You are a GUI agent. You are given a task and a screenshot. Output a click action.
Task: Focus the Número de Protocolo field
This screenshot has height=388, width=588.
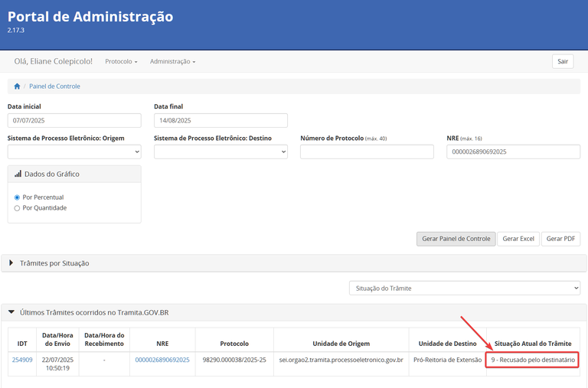(367, 152)
